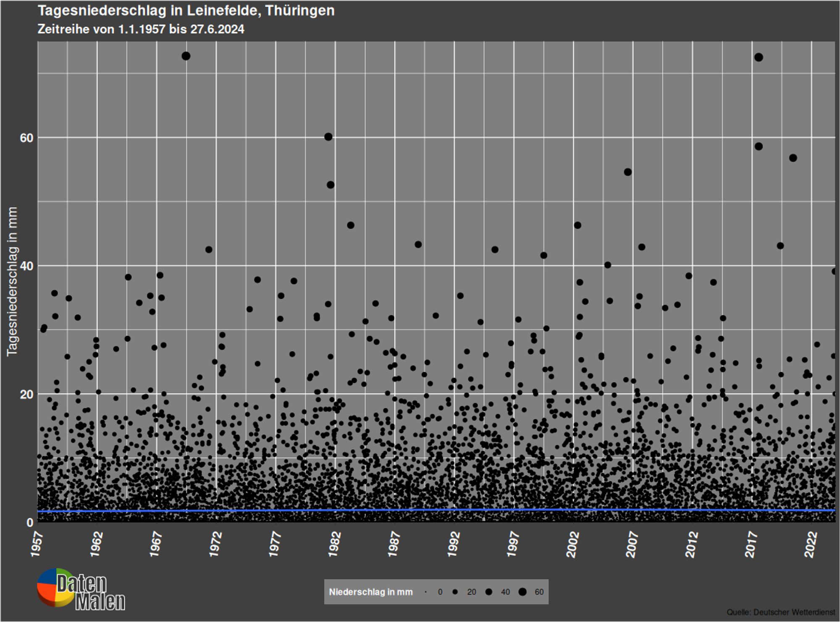Click the blue trend line
This screenshot has width=840, height=622.
point(436,510)
